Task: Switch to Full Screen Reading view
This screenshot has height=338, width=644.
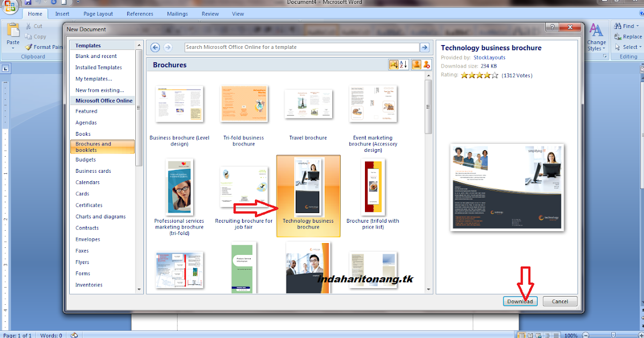Action: [x=530, y=335]
